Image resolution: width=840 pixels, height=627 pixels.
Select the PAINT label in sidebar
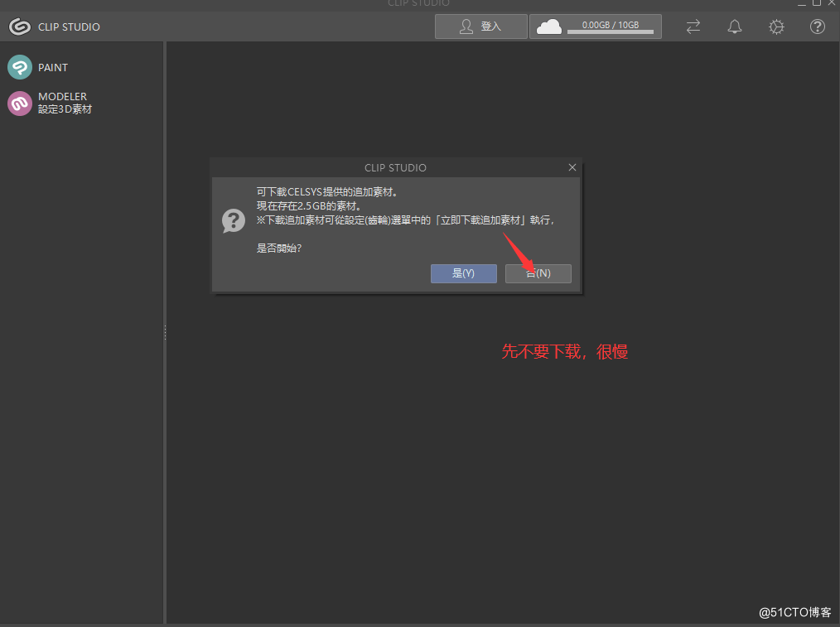(53, 67)
